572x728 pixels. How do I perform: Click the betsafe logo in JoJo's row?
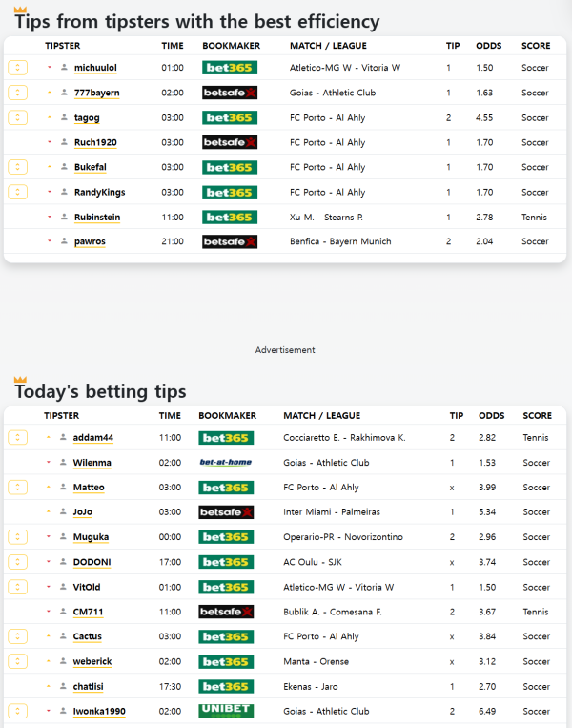point(225,512)
